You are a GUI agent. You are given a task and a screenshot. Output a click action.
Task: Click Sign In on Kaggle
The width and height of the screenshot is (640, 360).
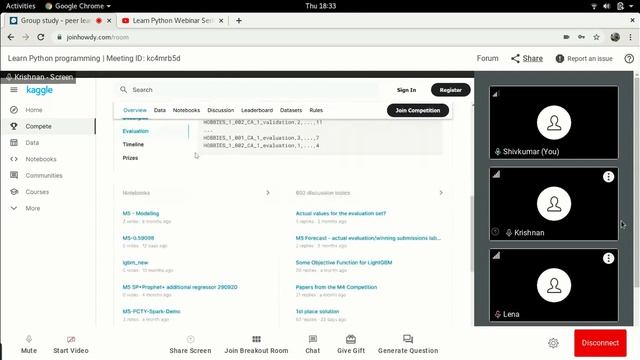click(x=406, y=90)
